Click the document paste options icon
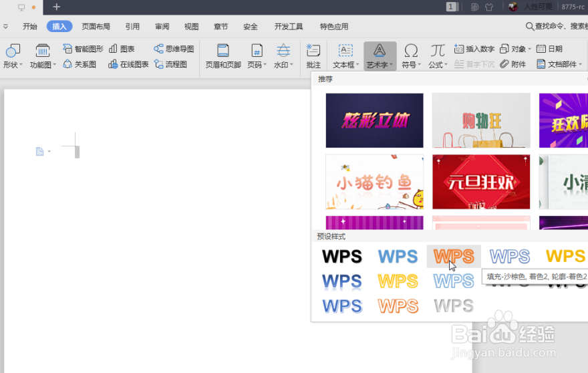Screen dimensions: 588x373 39,151
